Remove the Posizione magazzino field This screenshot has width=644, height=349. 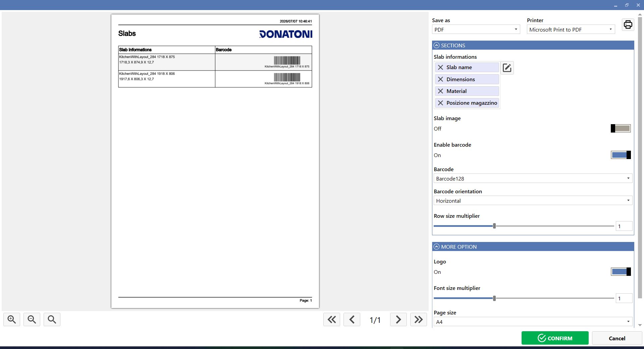pos(440,103)
